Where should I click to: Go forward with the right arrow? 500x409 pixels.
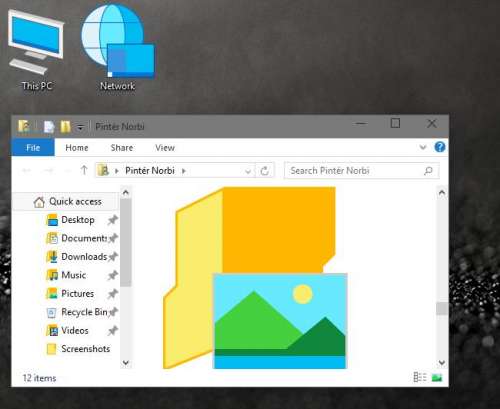(49, 171)
